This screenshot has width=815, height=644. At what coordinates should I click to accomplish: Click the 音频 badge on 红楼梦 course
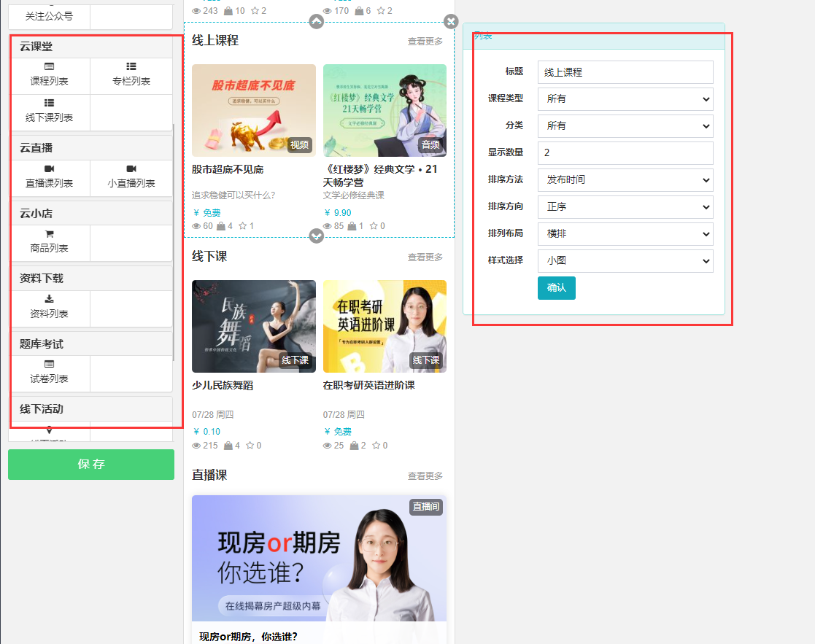click(430, 145)
